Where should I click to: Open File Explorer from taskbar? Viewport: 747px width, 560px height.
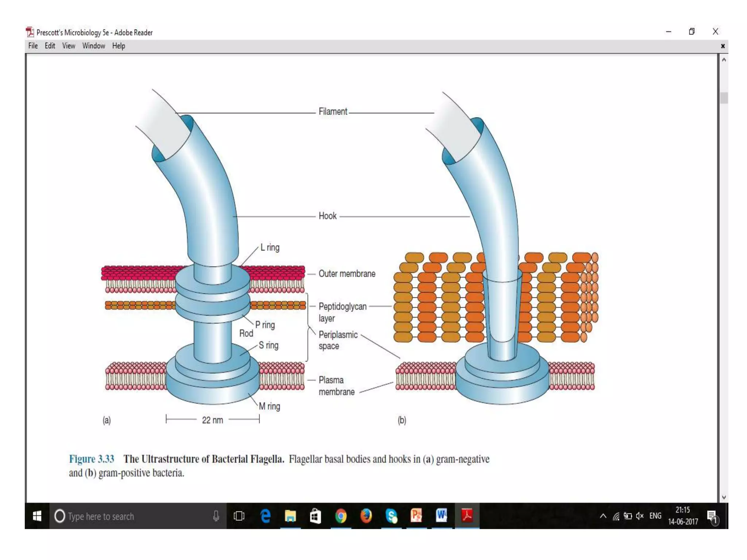(x=290, y=516)
